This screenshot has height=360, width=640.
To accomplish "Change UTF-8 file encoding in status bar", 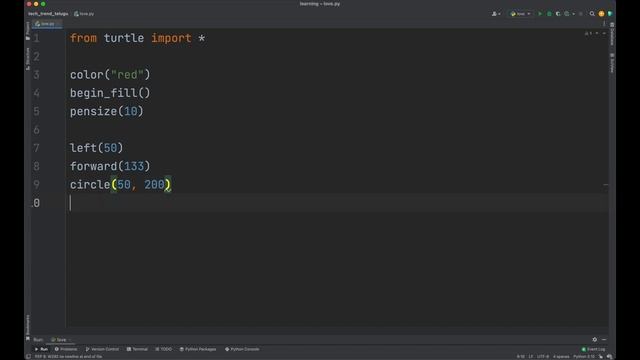I will [x=542, y=357].
